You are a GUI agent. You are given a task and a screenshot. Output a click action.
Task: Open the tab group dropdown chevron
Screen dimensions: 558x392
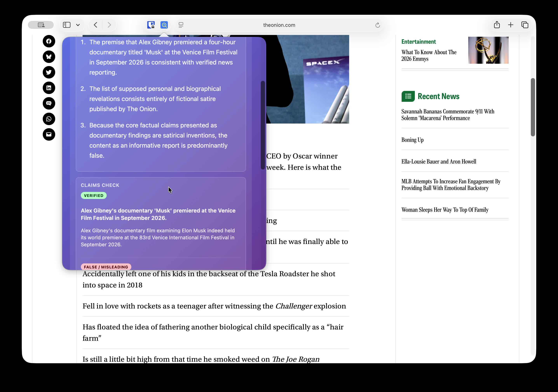(78, 25)
